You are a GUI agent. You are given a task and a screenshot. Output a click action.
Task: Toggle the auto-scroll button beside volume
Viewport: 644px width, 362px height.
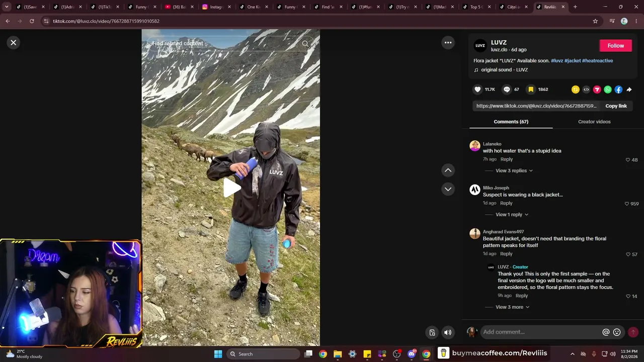click(432, 332)
